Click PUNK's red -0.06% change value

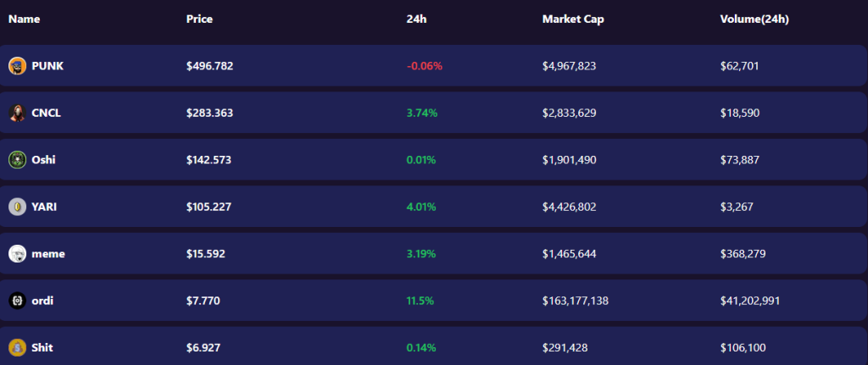(425, 66)
